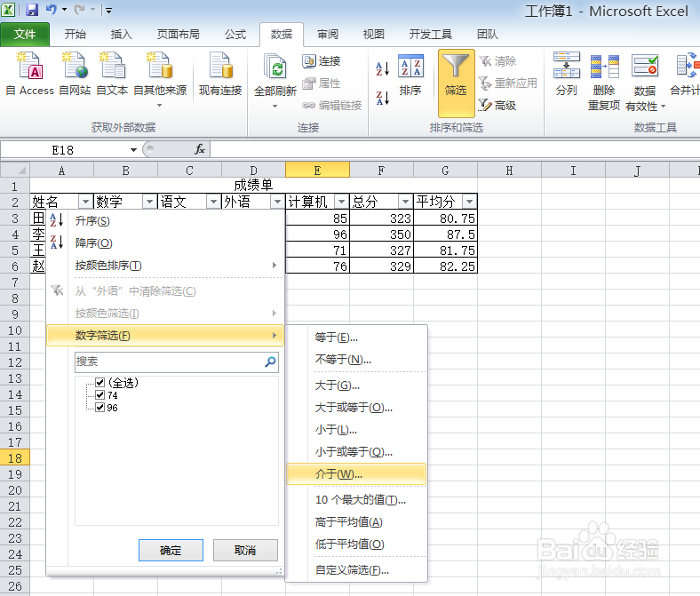Viewport: 700px width, 596px height.
Task: Choose 等于(E)... equals filter
Action: pos(356,338)
